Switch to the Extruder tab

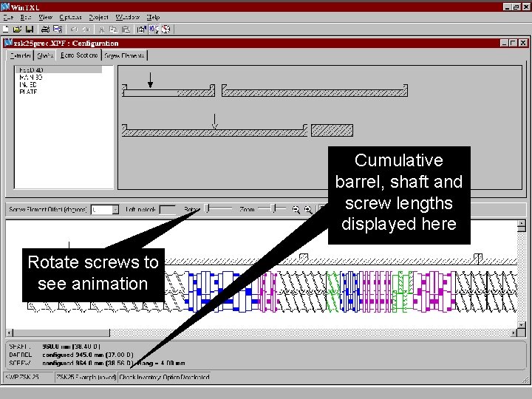coord(20,55)
